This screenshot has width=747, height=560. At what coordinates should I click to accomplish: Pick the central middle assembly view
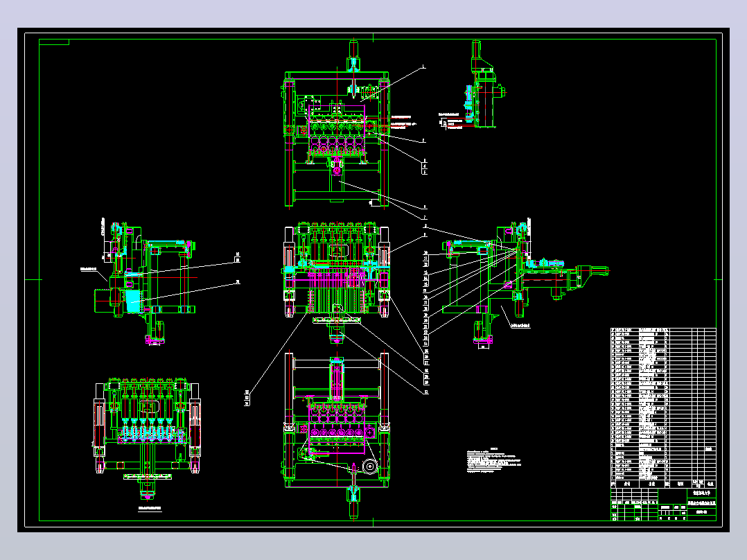tap(337, 283)
